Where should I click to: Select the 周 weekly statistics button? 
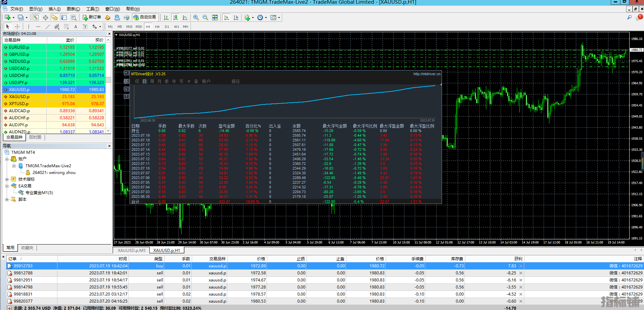click(x=152, y=81)
